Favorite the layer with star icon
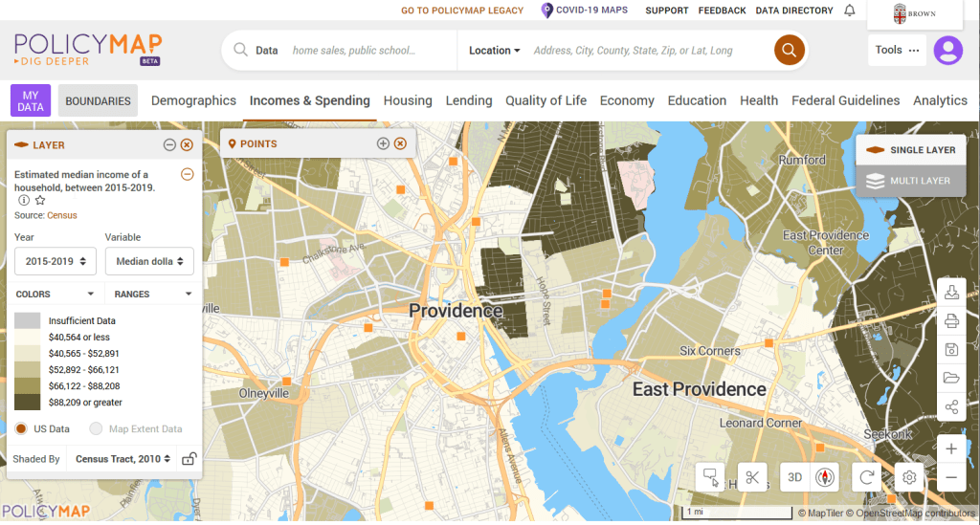The image size is (980, 525). click(40, 201)
